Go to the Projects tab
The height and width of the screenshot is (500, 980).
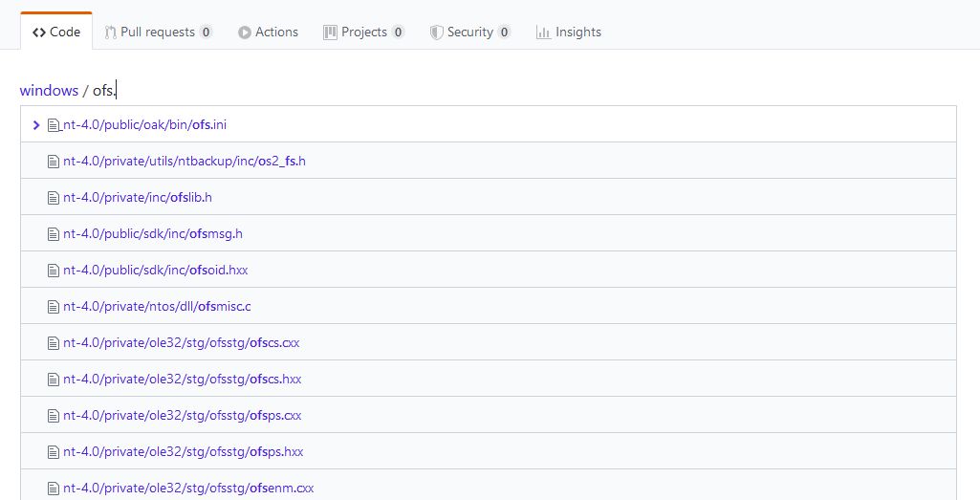click(363, 32)
